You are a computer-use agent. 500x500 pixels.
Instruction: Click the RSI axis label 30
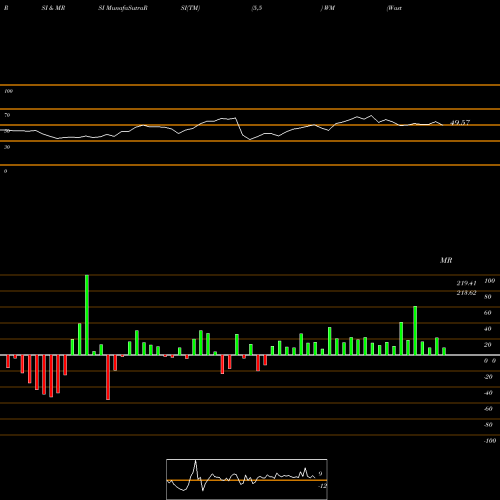pyautogui.click(x=7, y=147)
